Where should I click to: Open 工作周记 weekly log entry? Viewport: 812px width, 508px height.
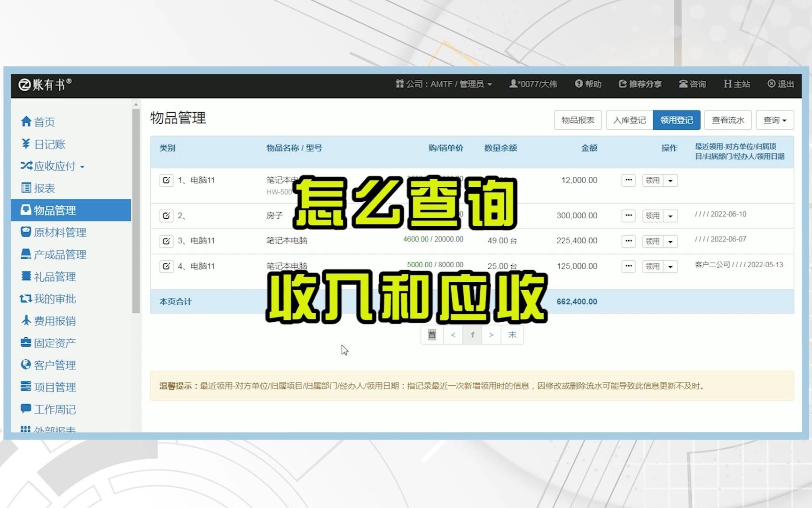48,409
